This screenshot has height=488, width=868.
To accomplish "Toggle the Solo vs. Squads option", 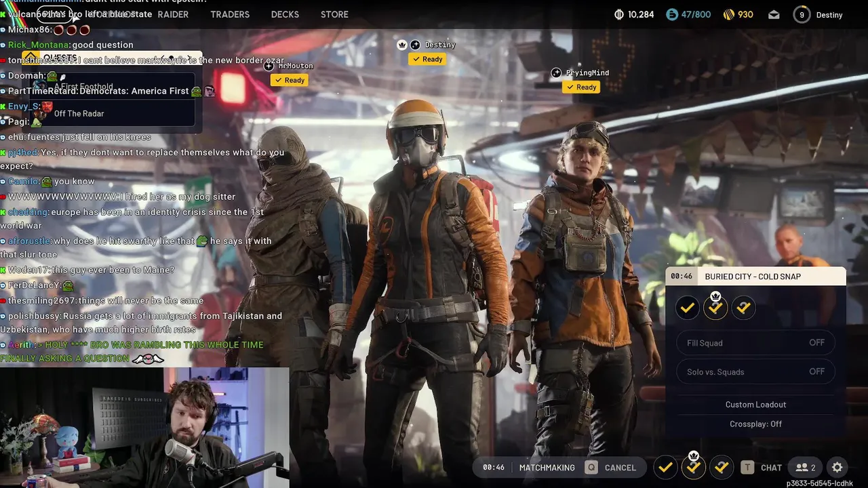I will (x=755, y=371).
